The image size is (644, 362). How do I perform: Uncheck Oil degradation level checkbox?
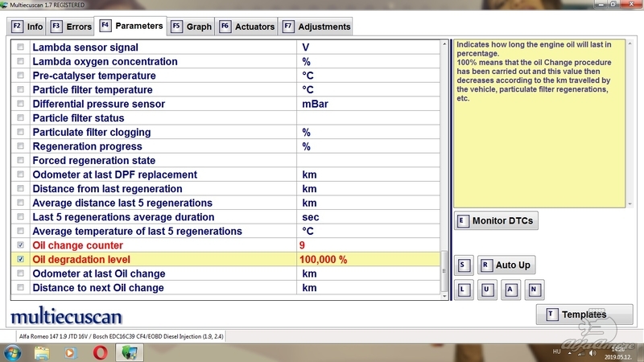click(21, 259)
